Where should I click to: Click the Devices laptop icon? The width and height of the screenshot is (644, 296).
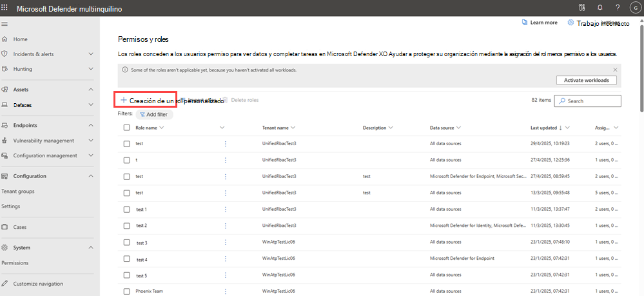pos(5,105)
